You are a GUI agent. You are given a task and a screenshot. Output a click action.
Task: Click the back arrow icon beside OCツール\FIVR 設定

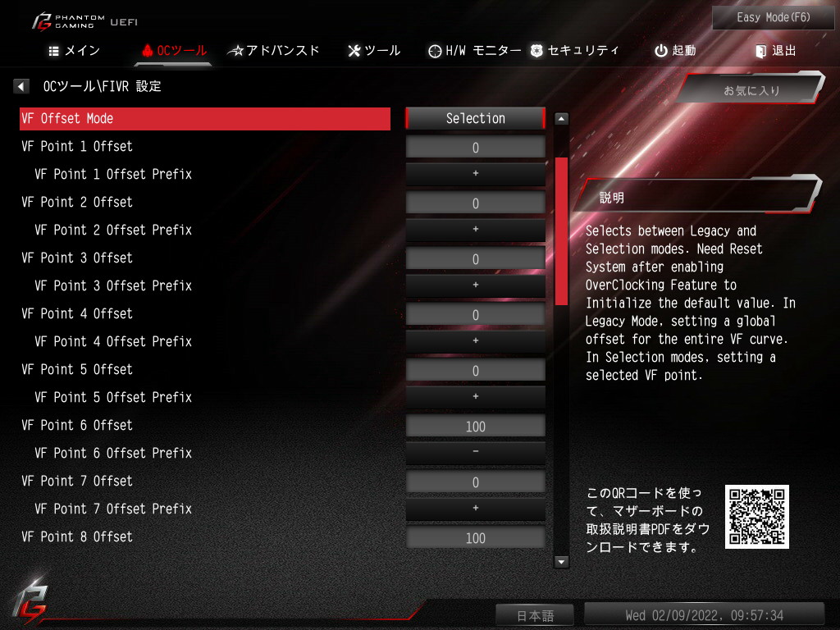click(21, 86)
